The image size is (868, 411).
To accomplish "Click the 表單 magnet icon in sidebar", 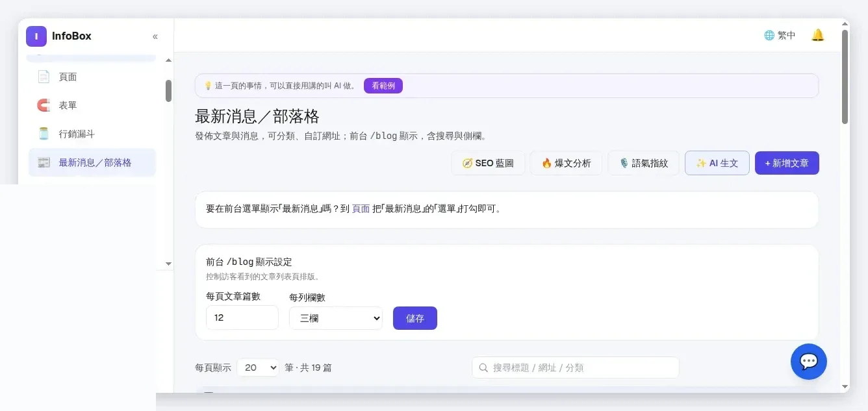I will pos(44,105).
